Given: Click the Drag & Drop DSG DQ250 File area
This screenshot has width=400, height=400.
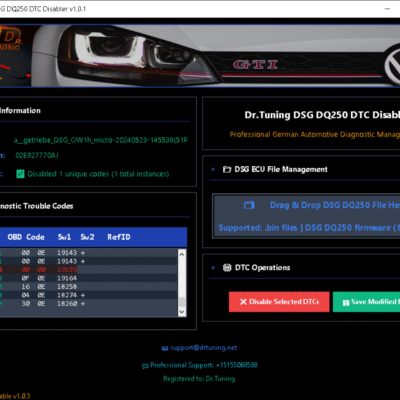Looking at the screenshot, I should tap(306, 216).
